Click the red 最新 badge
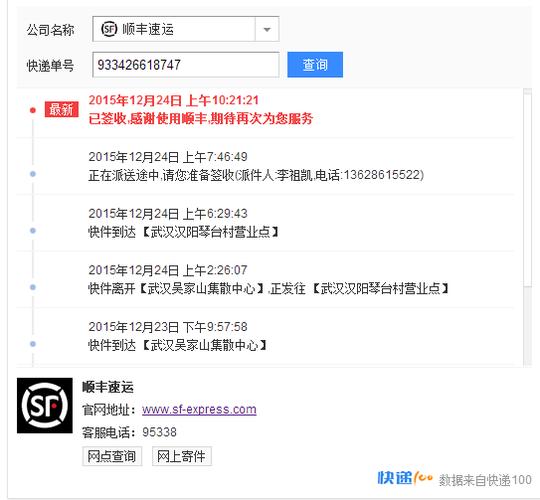Viewport: 540px width, 500px height. [x=61, y=110]
